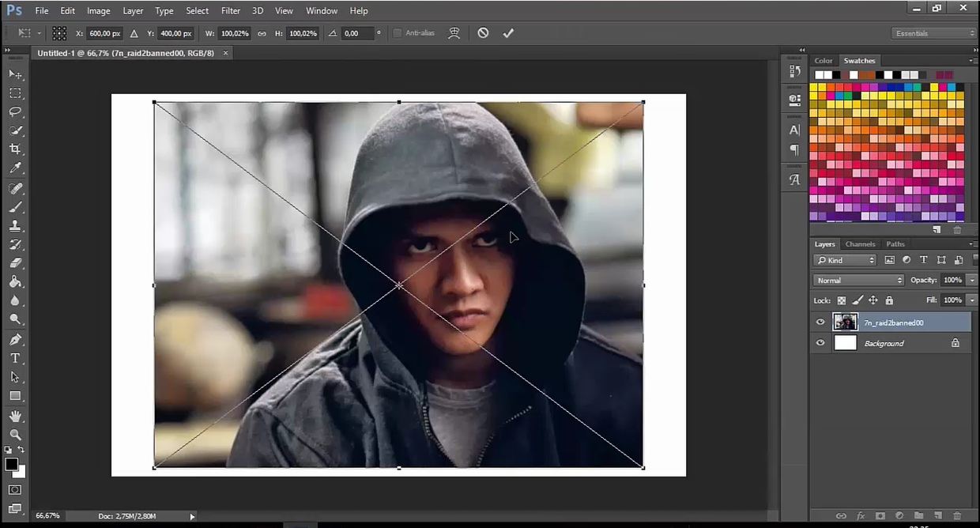
Task: Toggle visibility of the Background layer
Action: pos(820,343)
